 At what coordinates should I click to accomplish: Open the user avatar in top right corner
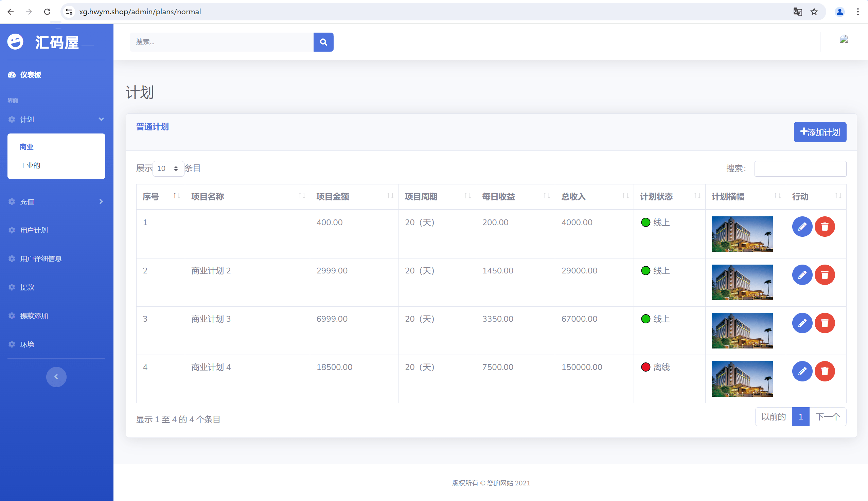(840, 12)
